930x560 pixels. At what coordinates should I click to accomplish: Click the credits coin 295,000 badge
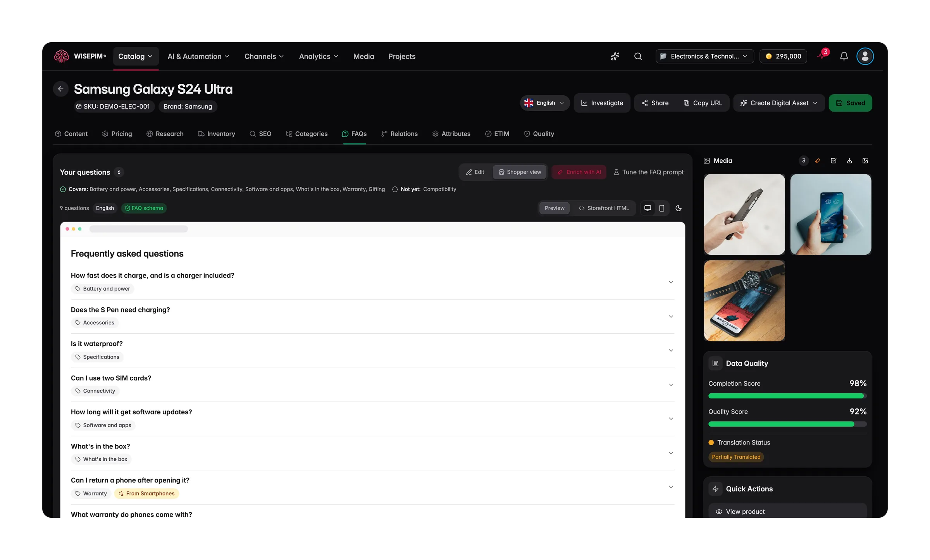(783, 57)
